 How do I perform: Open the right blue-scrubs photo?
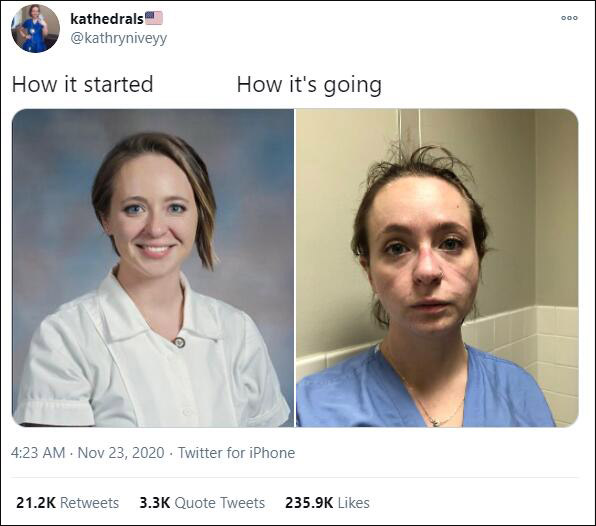tap(437, 268)
